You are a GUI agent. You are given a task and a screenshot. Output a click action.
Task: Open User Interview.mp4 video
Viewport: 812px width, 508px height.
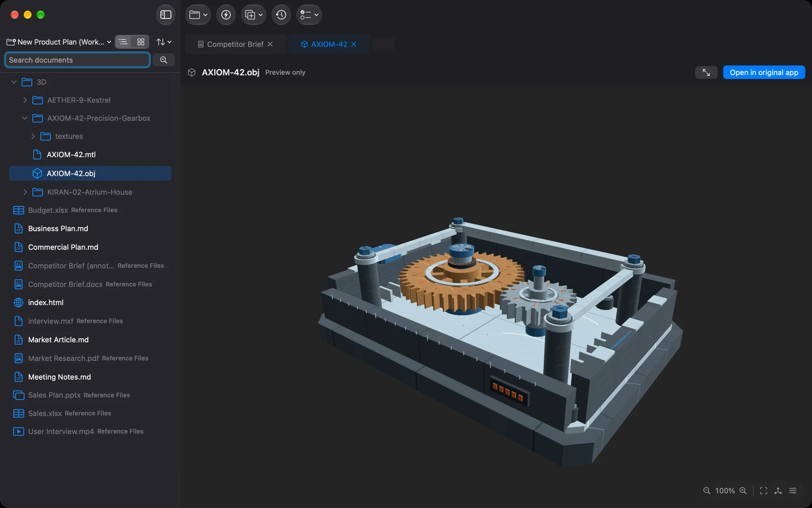pos(90,432)
